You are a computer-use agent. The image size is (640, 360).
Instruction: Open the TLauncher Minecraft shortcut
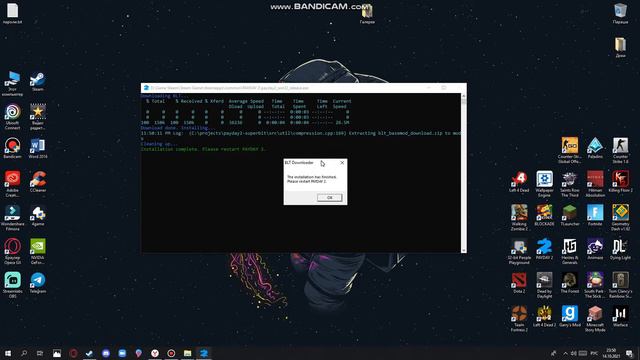(570, 216)
